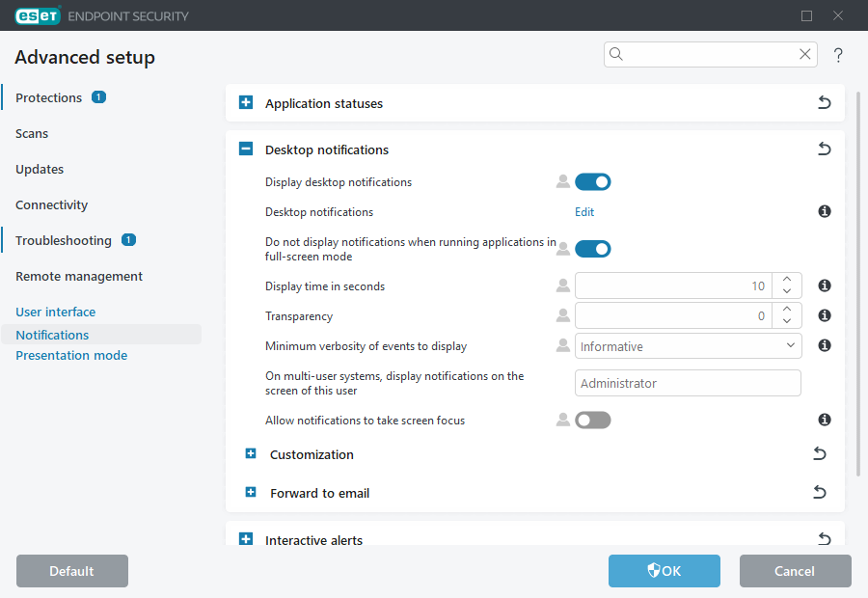Screen dimensions: 868x598
Task: Confirm settings with the OK button
Action: coord(664,571)
